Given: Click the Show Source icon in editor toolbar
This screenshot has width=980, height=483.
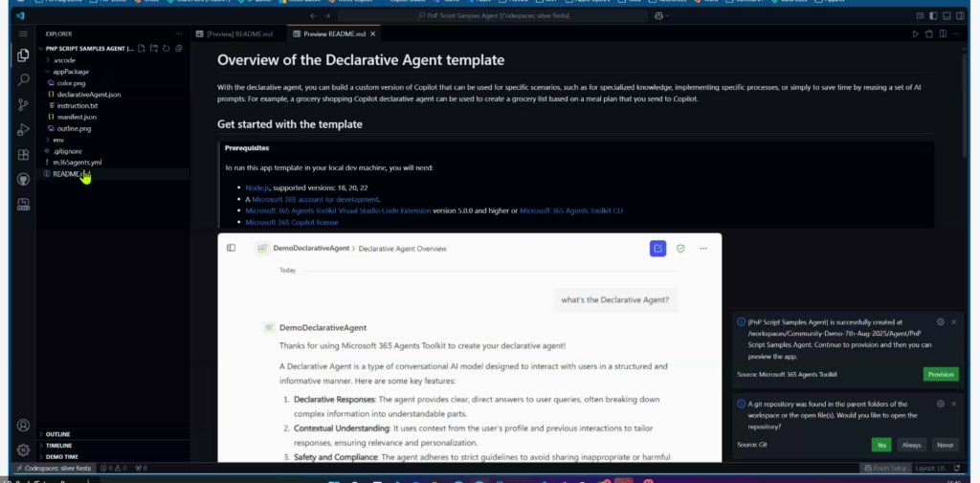Looking at the screenshot, I should pos(929,33).
